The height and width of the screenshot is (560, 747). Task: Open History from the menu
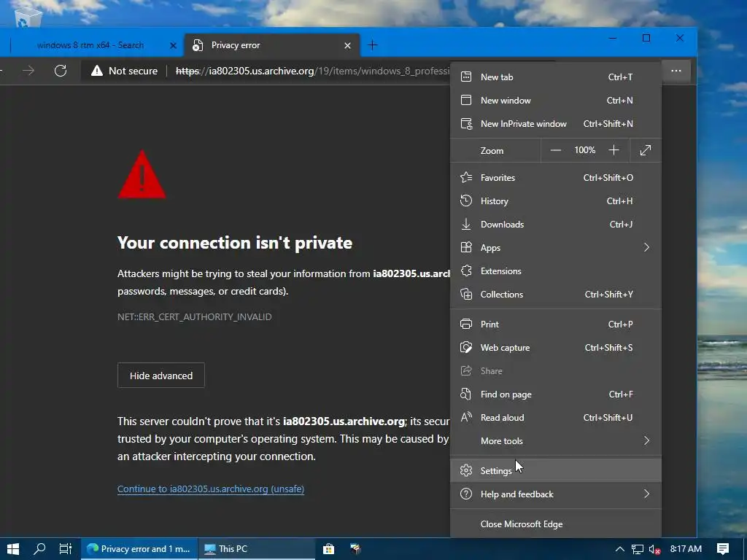(555, 201)
